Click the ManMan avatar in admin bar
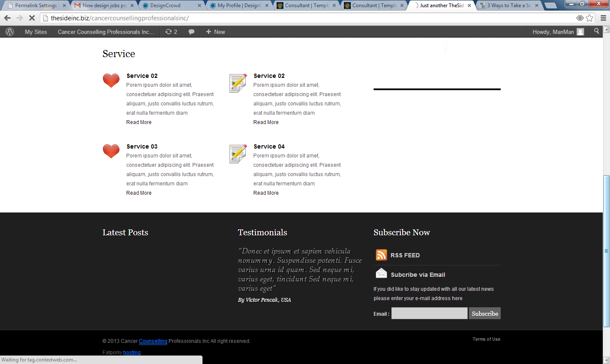610x364 pixels. pos(580,32)
